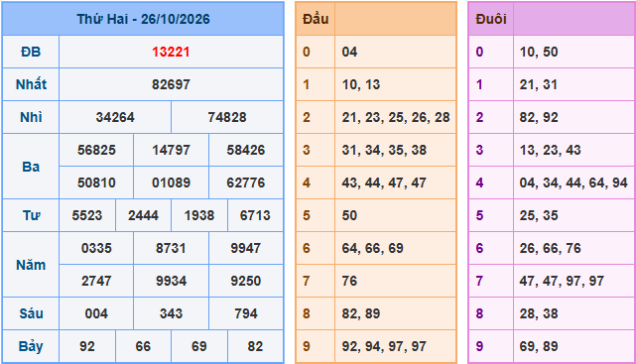Click the 'Năm' row label
Viewport: 636px width, 364px height.
tap(31, 265)
